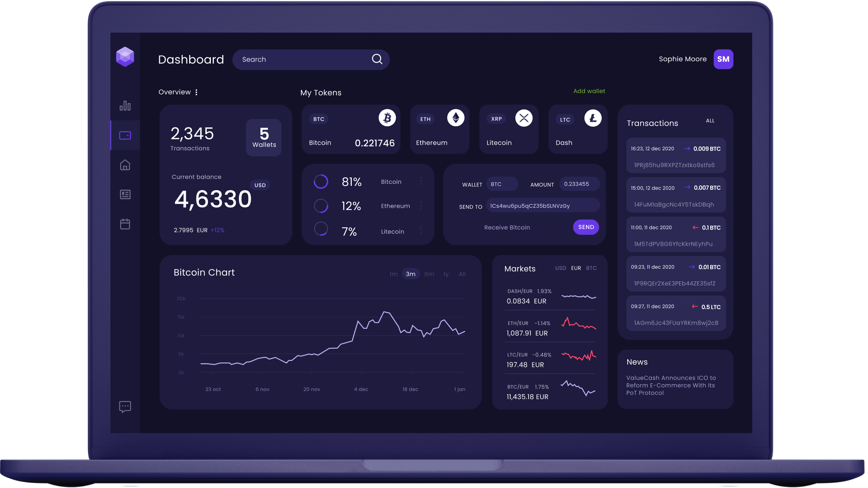
Task: Click the bar chart analytics icon
Action: tap(125, 106)
